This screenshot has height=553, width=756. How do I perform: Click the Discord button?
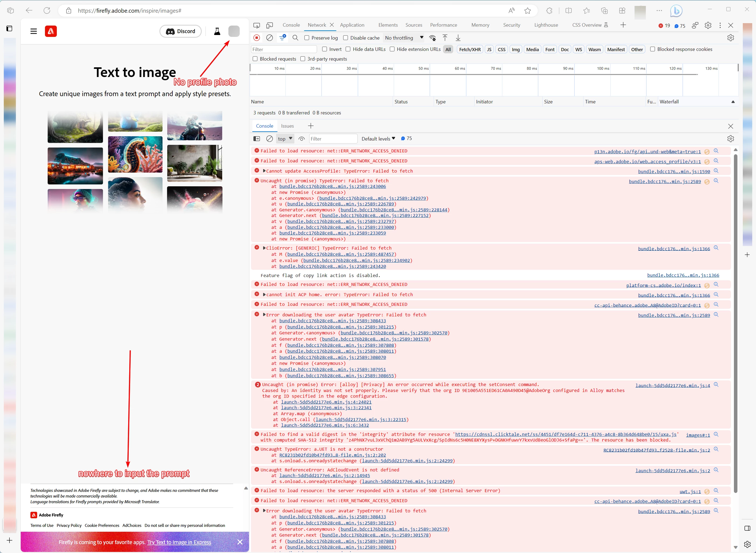pos(180,31)
